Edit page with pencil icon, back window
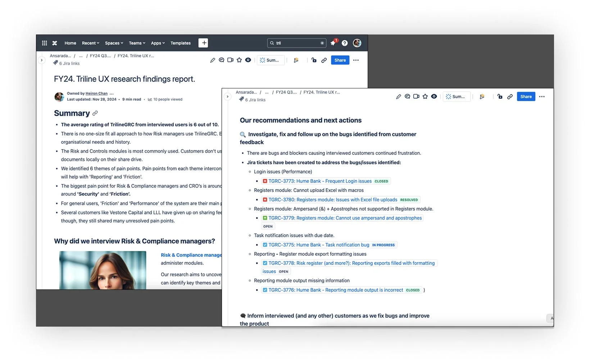Screen dimensions: 590x364 pyautogui.click(x=213, y=60)
